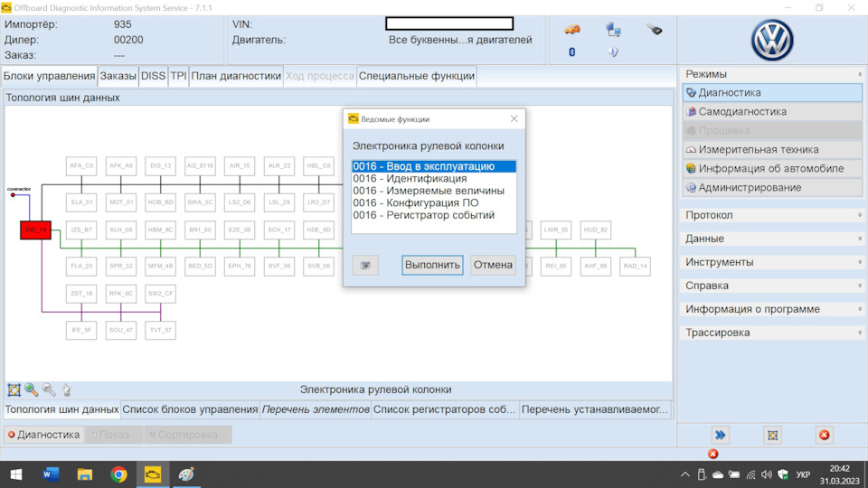This screenshot has height=488, width=868.
Task: Switch to the Заказы tab
Action: (118, 76)
